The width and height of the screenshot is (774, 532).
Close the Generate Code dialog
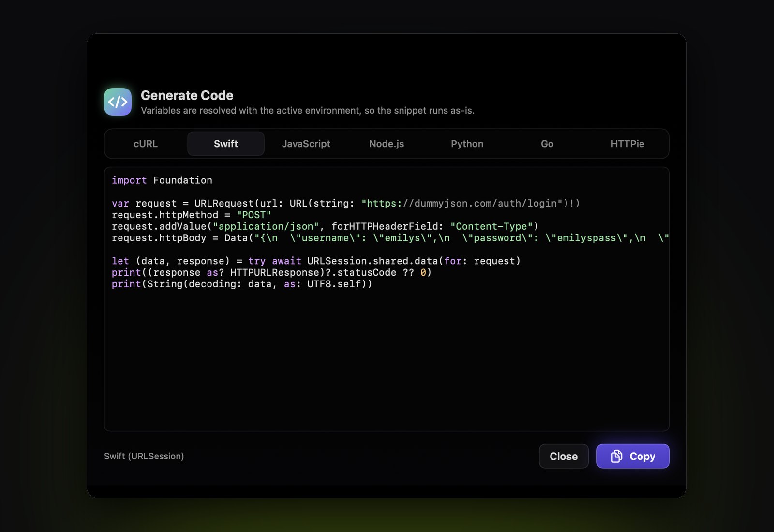tap(564, 456)
